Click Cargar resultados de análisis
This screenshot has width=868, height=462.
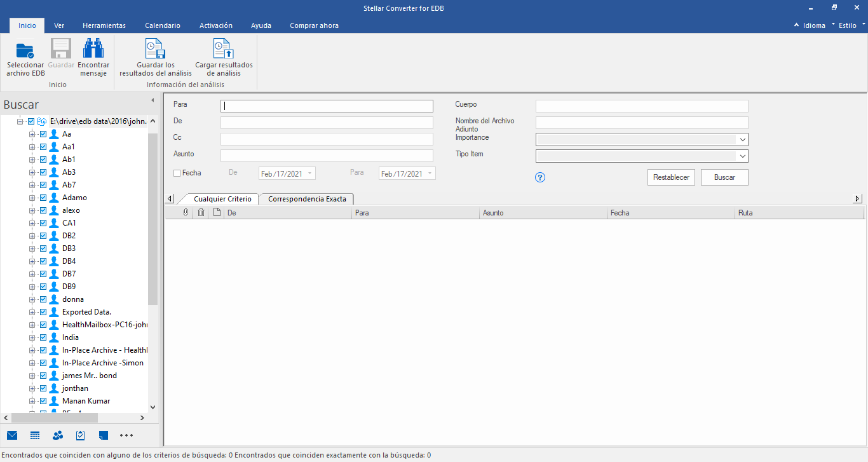(224, 58)
